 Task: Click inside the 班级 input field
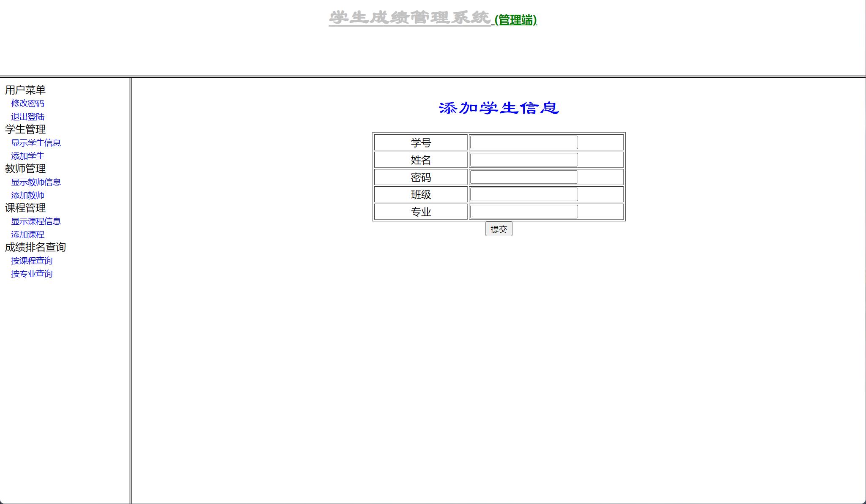[x=524, y=194]
